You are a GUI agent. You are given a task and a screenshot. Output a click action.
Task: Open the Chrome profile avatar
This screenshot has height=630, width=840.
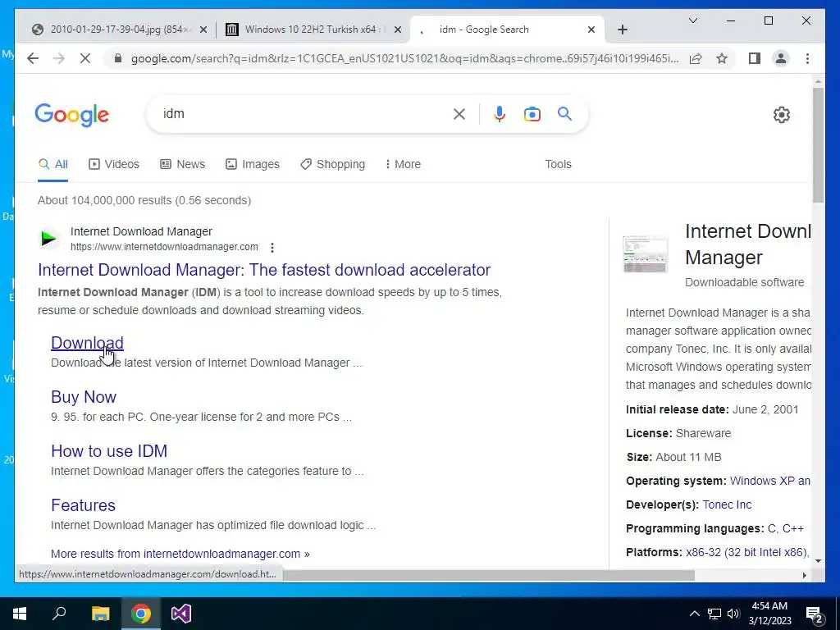pos(781,58)
